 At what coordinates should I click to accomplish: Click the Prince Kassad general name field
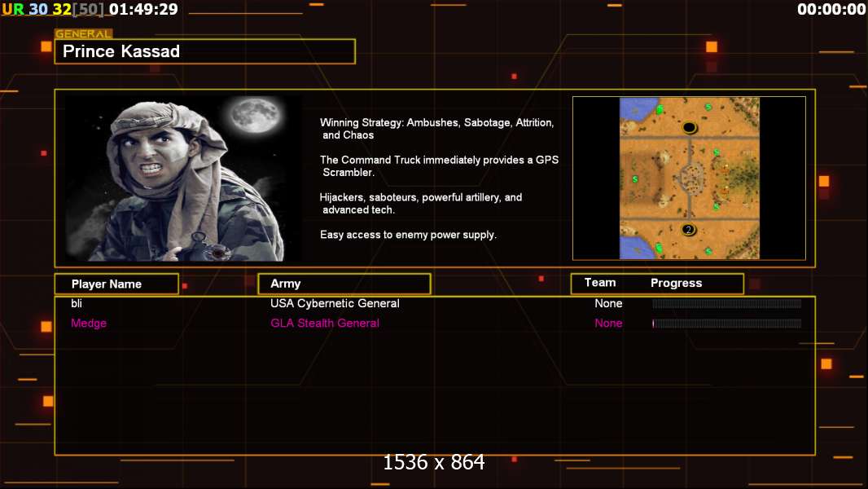point(205,51)
